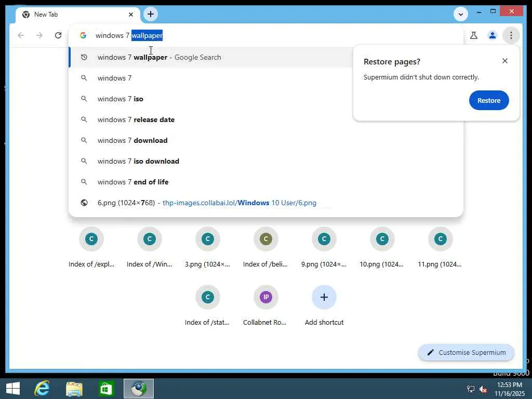The image size is (532, 399).
Task: Open Windows Store from taskbar
Action: [x=106, y=389]
